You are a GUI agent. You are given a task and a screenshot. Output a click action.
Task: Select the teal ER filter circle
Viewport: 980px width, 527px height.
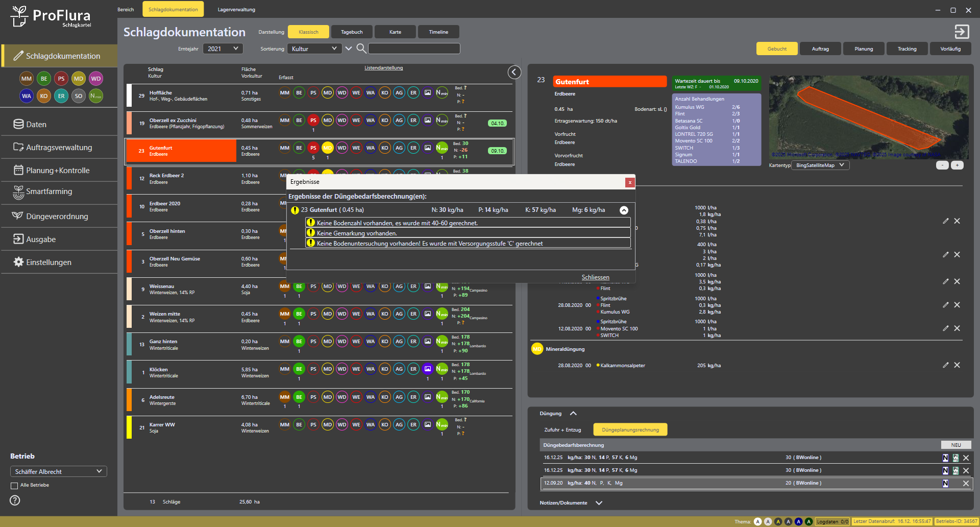tap(61, 96)
